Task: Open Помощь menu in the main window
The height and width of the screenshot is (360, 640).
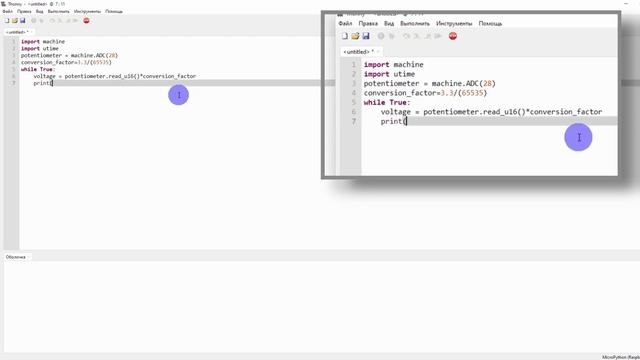Action: point(114,11)
